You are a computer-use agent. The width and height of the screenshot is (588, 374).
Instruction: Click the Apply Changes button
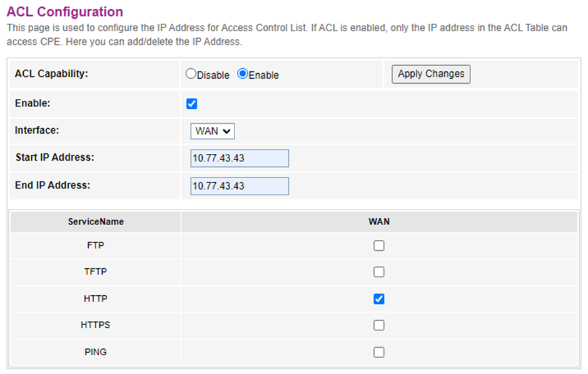431,74
